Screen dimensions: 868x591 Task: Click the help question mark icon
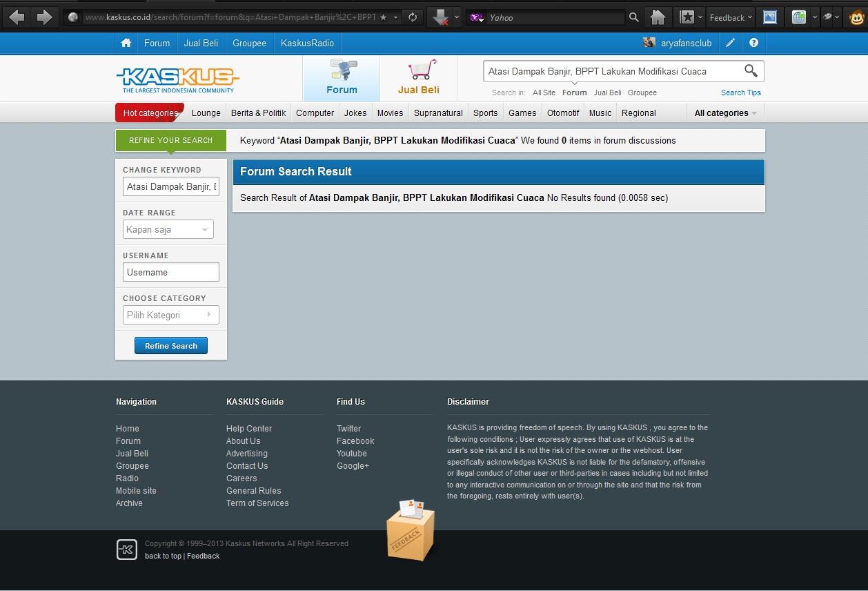coord(753,43)
